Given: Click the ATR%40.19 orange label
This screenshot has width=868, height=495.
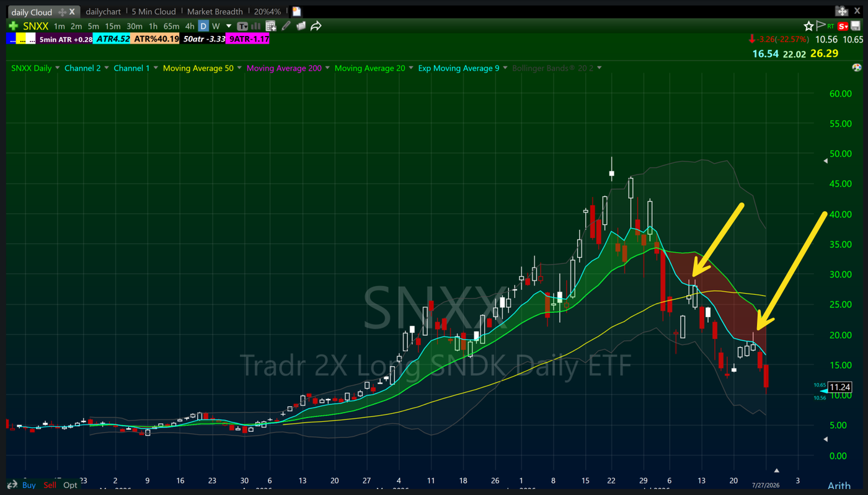Looking at the screenshot, I should 156,39.
